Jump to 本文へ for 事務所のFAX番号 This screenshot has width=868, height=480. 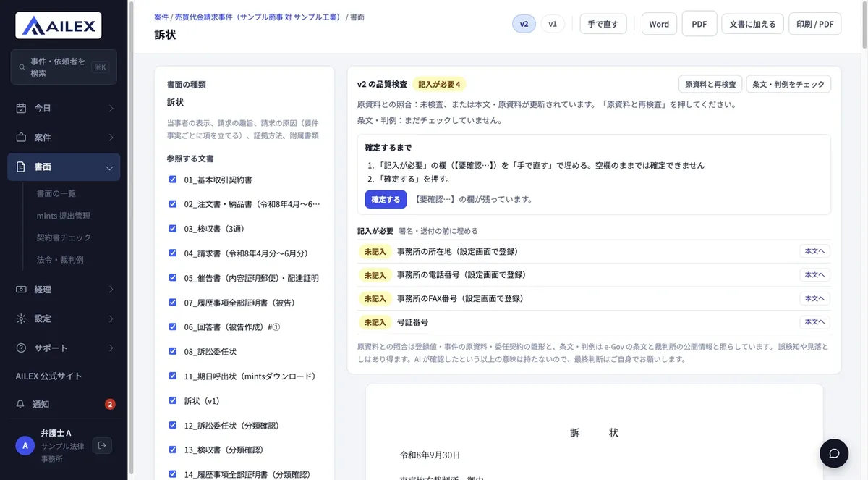[814, 298]
